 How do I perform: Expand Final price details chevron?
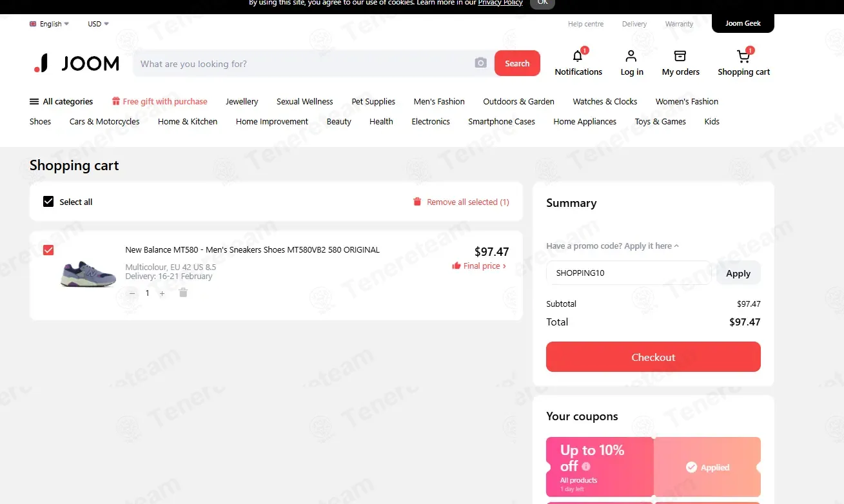coord(504,266)
